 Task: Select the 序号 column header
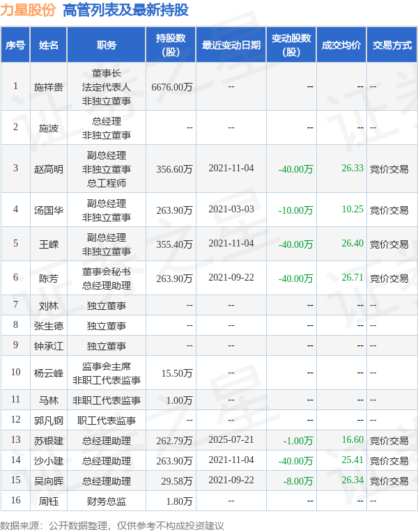point(15,45)
